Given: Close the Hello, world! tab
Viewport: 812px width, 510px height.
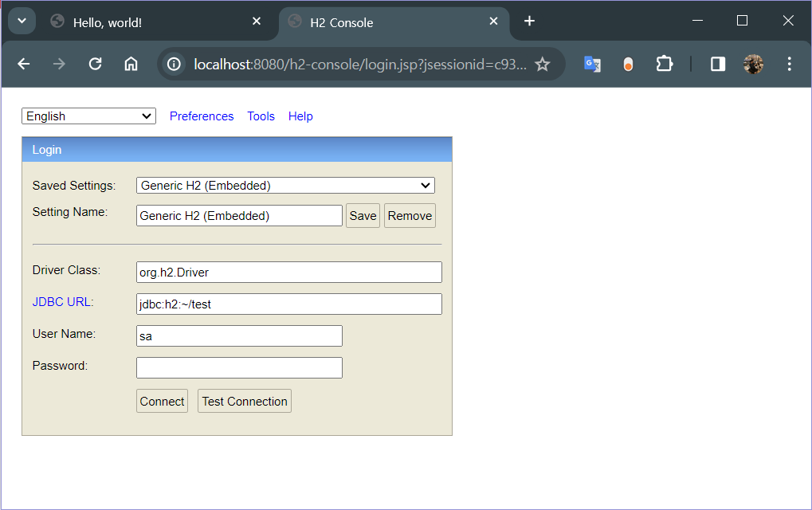Looking at the screenshot, I should coord(257,22).
